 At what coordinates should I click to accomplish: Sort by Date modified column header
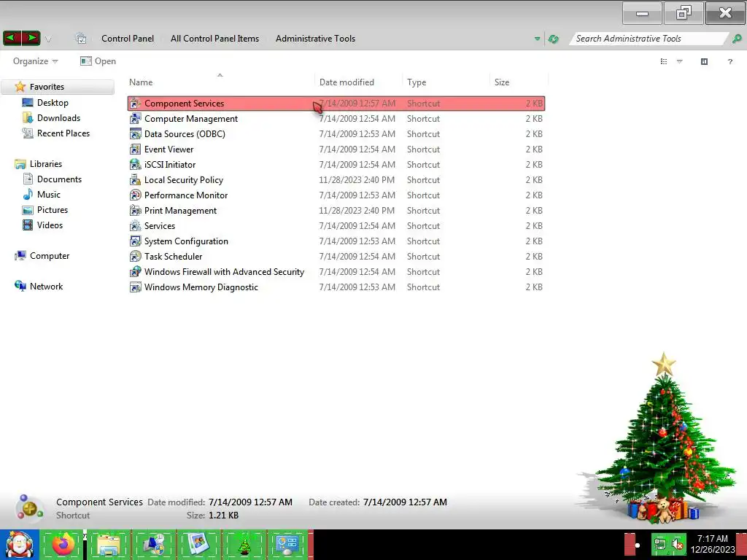point(358,82)
